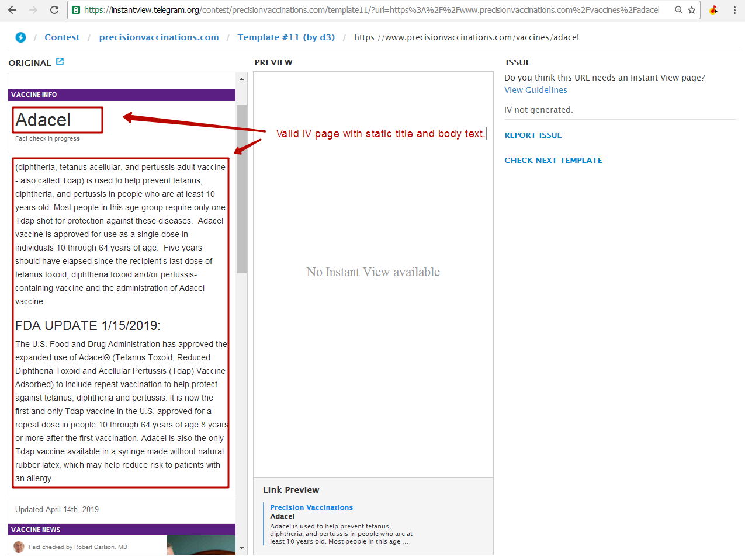The height and width of the screenshot is (560, 745).
Task: Click the PREVIEW section label
Action: pos(273,62)
